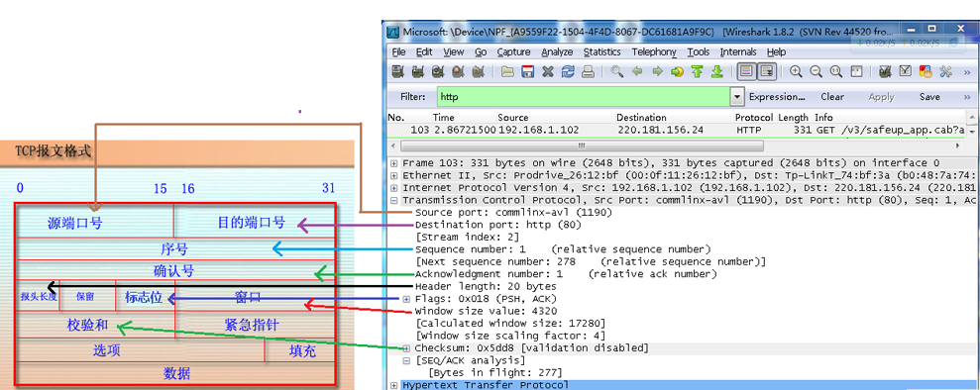Open the capture interfaces list icon

pyautogui.click(x=397, y=71)
